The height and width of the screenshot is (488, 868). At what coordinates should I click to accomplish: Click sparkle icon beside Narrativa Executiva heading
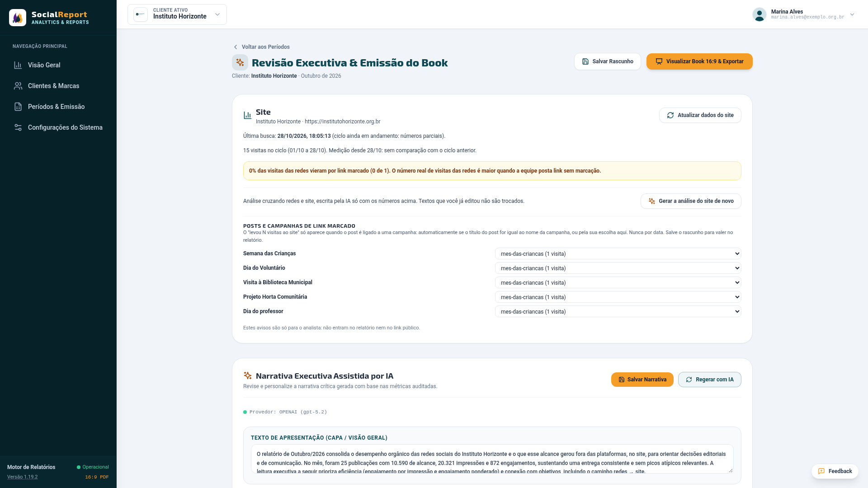(248, 375)
